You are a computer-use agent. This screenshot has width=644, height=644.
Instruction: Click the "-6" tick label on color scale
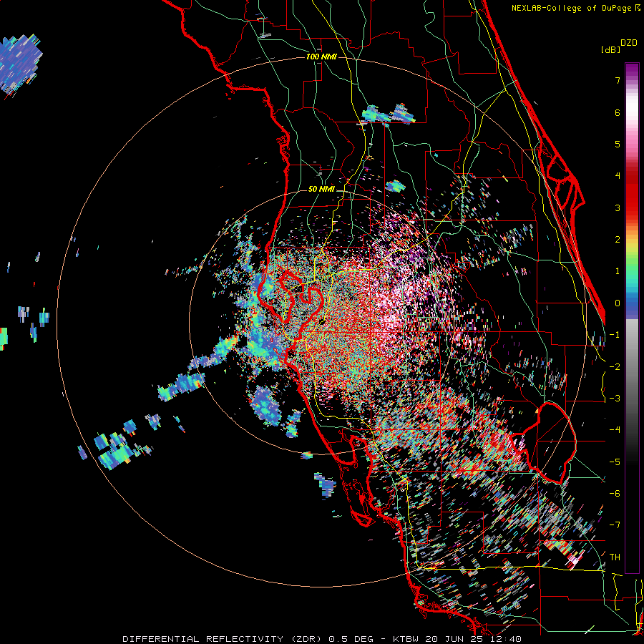[615, 494]
